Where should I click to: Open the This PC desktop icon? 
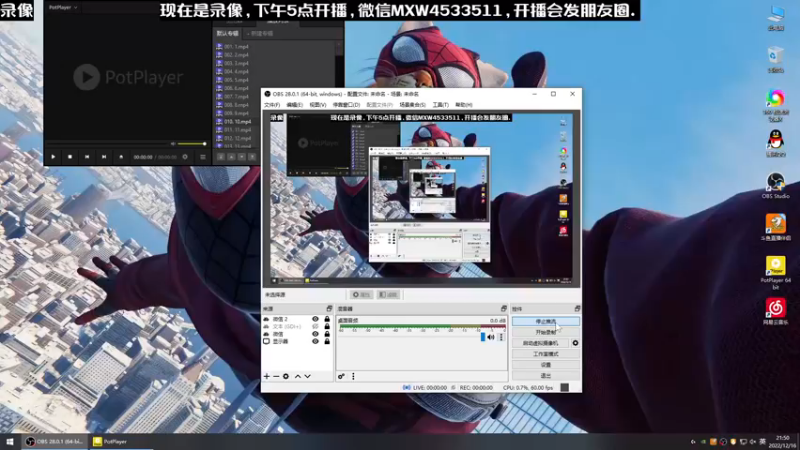[x=776, y=18]
